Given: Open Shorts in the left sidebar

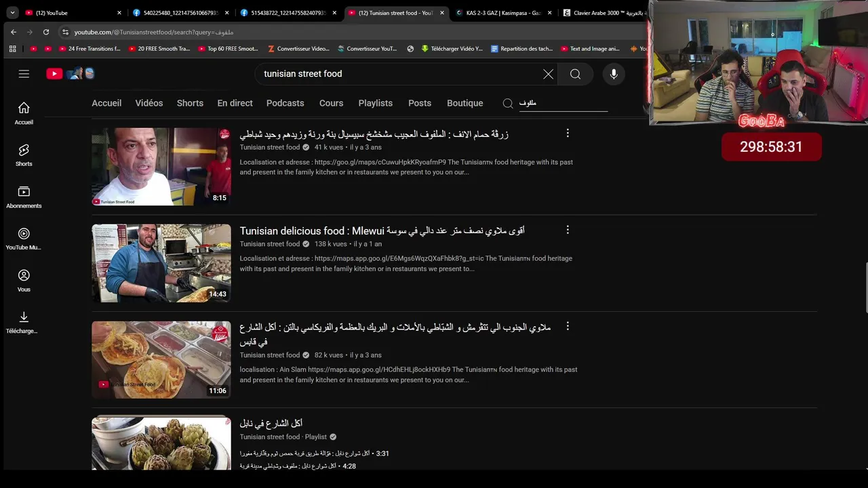Looking at the screenshot, I should coord(24,155).
